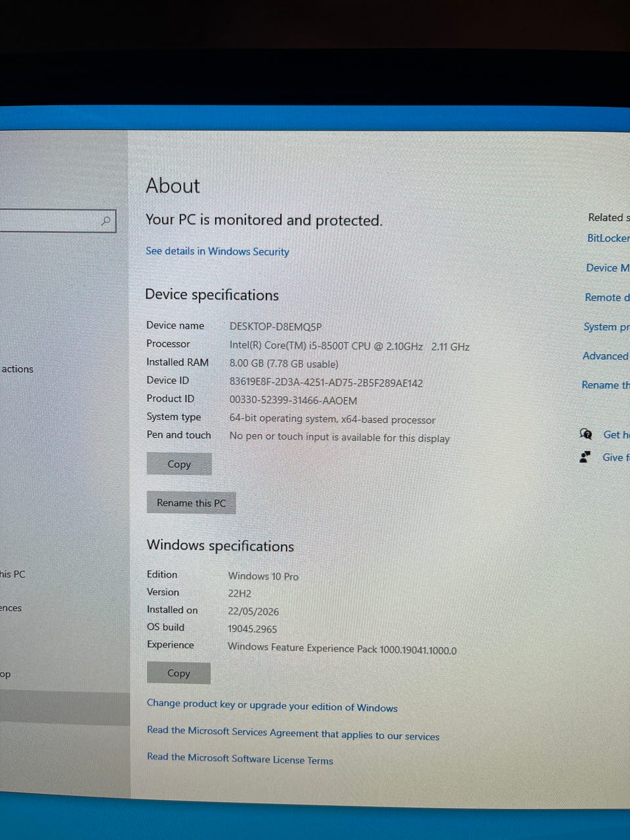
Task: Select version value 22H2
Action: tap(240, 593)
